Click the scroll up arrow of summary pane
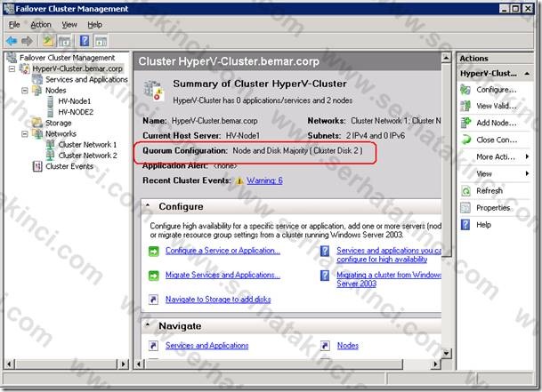The width and height of the screenshot is (542, 392). pyautogui.click(x=446, y=57)
